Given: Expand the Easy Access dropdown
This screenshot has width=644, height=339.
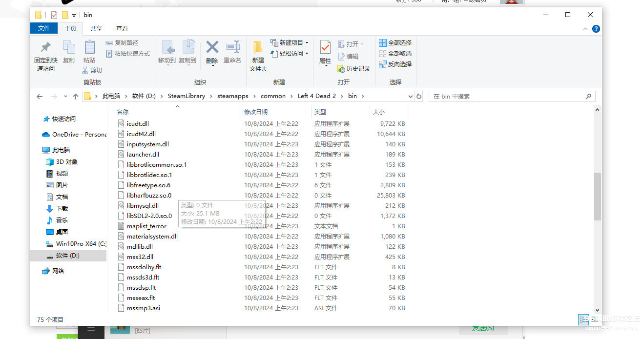Looking at the screenshot, I should coord(290,54).
